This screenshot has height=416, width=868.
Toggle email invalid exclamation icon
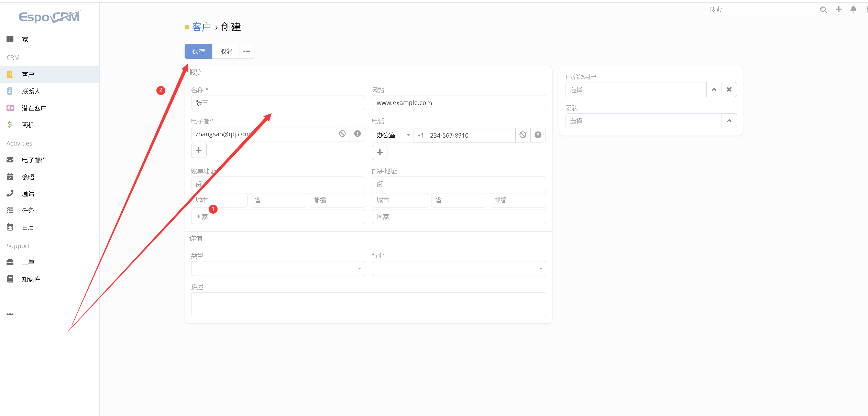coord(358,134)
